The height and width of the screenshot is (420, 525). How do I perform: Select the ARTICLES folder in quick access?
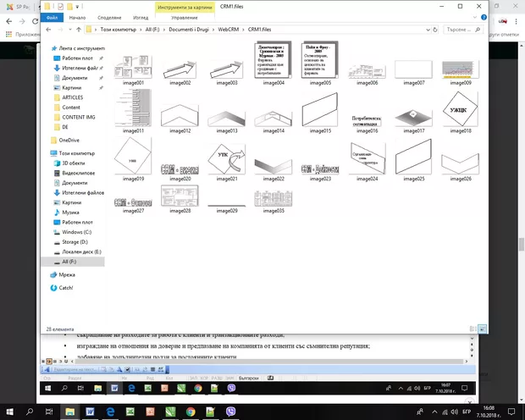click(72, 97)
